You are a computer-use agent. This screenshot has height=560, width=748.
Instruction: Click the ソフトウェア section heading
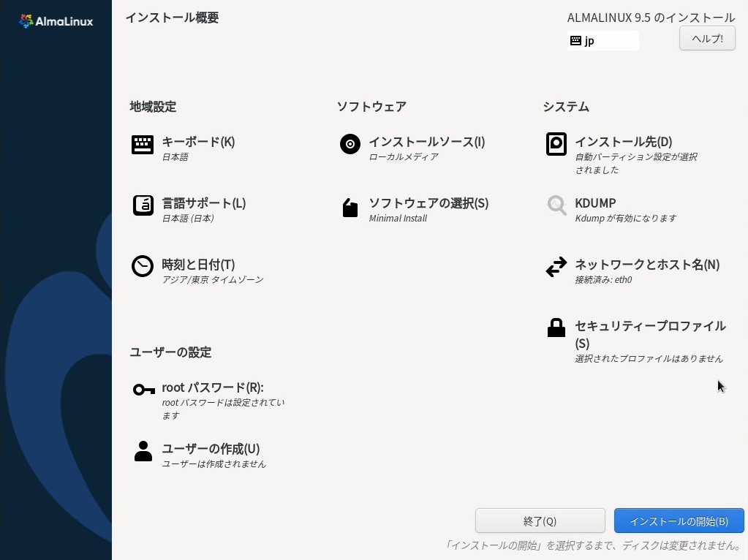(371, 107)
